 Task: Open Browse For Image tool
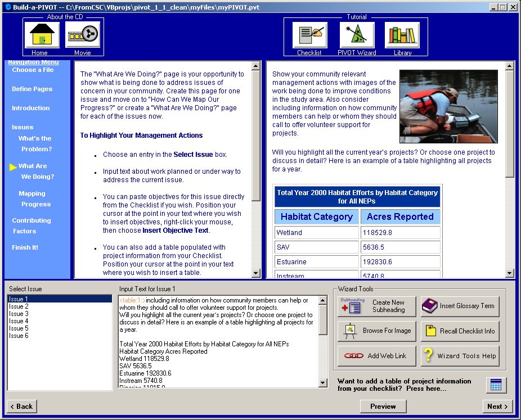pyautogui.click(x=377, y=331)
